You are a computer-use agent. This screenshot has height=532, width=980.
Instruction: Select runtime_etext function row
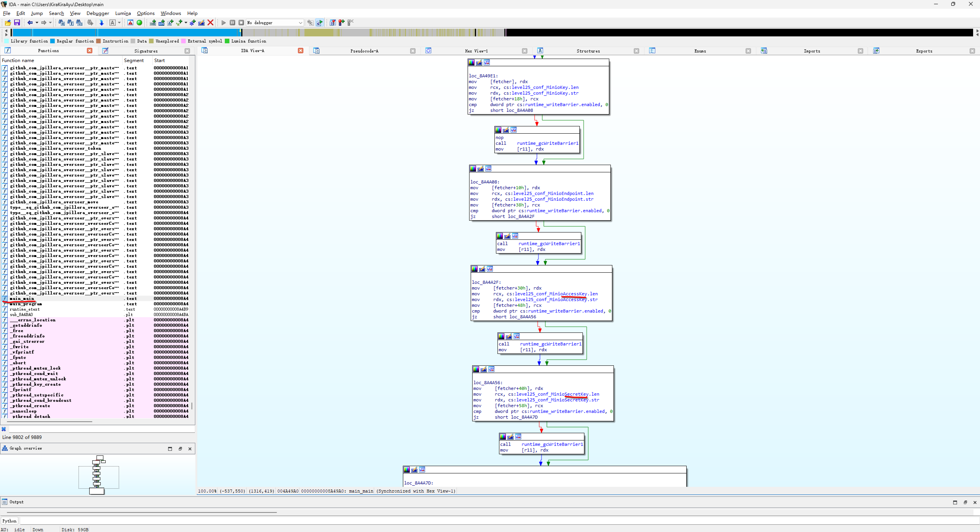95,309
